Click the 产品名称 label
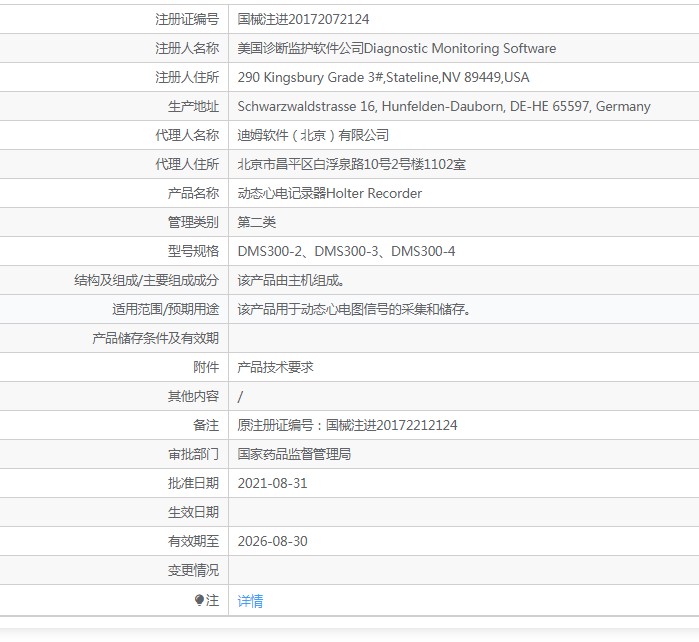The height and width of the screenshot is (642, 699). click(193, 193)
